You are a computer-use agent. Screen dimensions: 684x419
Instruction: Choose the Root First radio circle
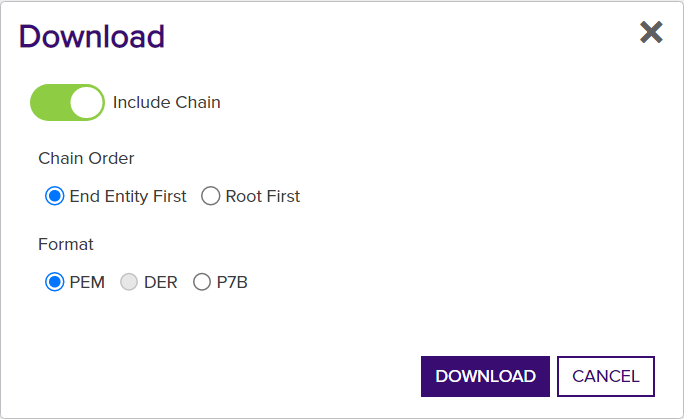[x=210, y=196]
